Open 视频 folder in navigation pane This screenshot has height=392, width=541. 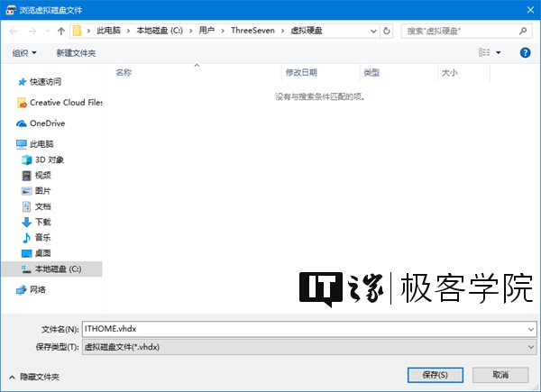(x=42, y=175)
